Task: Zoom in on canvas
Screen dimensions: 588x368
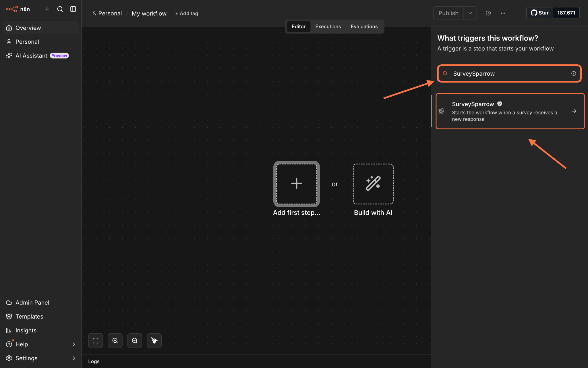Action: coord(115,341)
